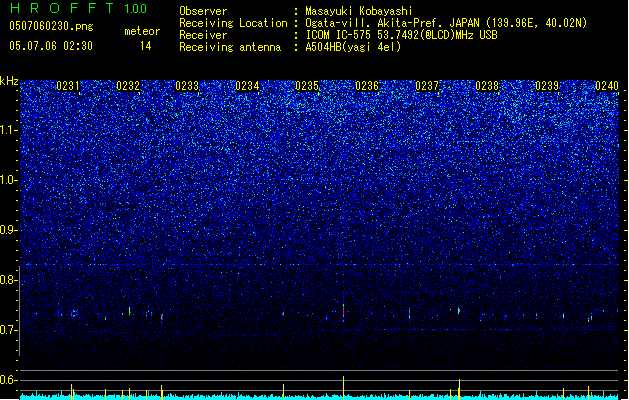Click the A504HB(yagi 4el) antenna text

353,47
